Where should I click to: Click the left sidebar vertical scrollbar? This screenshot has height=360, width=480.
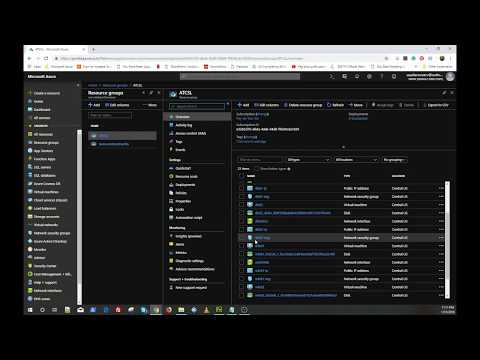(79, 217)
